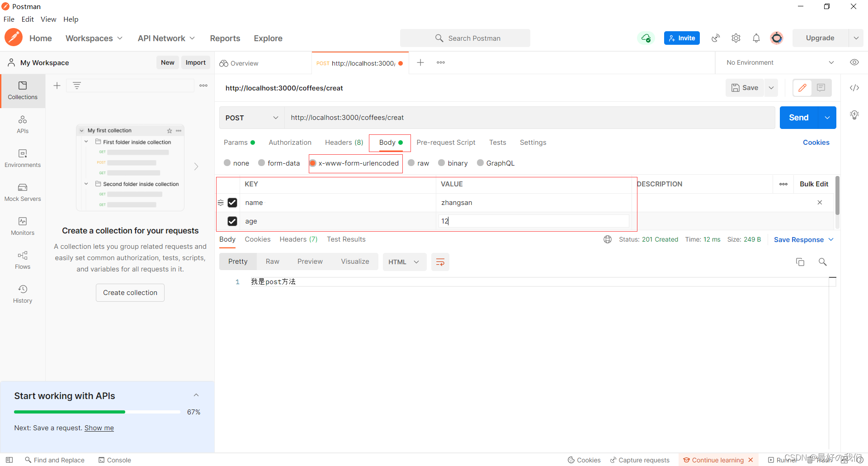This screenshot has height=466, width=868.
Task: Open the Save Response dropdown
Action: (803, 240)
